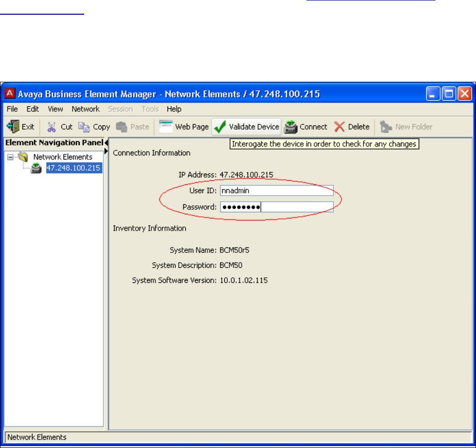Click the Cut label in toolbar
This screenshot has width=476, height=448.
(x=66, y=127)
